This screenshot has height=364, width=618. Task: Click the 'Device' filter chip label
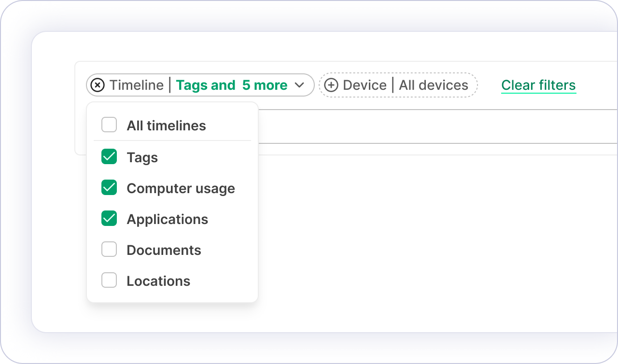(x=365, y=85)
